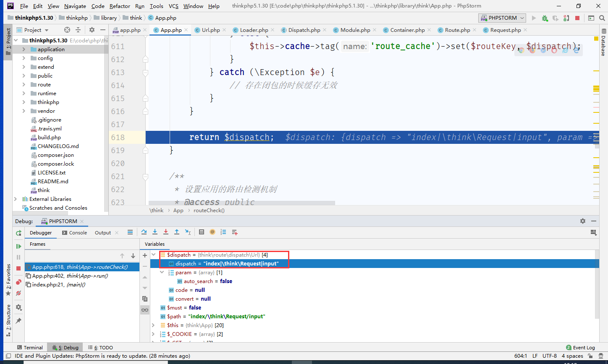Open the 6: TODO tool window
Screen dimensions: 608x364
100,347
